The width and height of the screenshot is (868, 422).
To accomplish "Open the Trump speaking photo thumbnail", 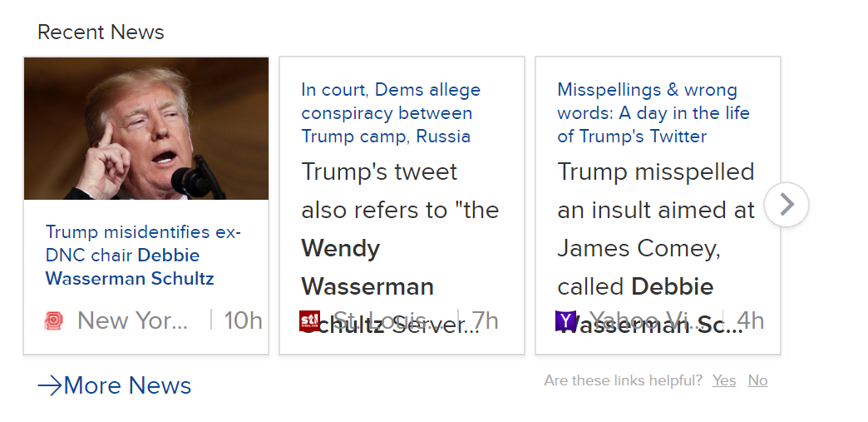I will 146,128.
